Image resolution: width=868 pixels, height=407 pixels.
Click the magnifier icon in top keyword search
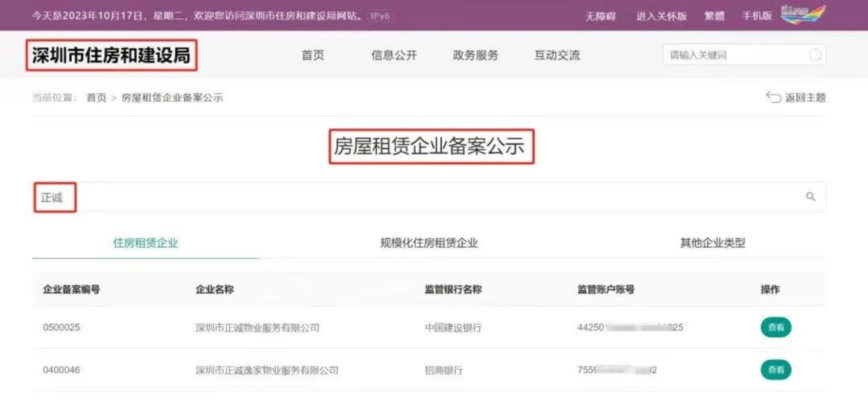(x=815, y=55)
